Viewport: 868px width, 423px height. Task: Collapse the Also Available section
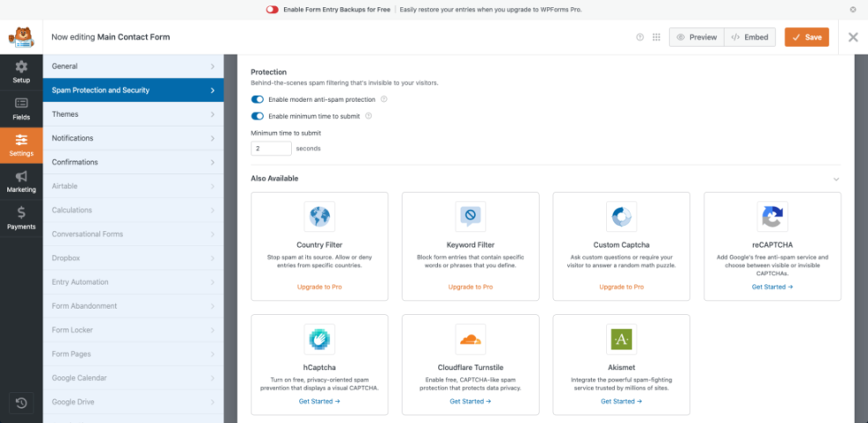[835, 179]
